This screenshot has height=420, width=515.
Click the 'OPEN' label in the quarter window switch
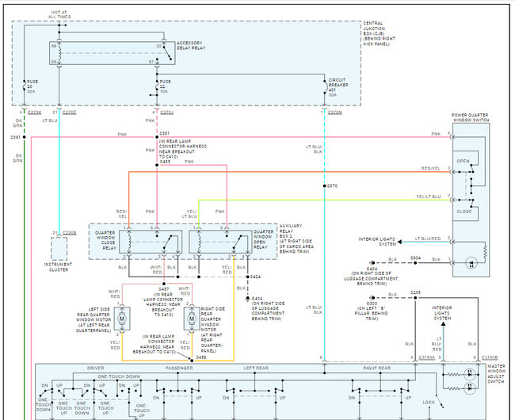pos(463,161)
